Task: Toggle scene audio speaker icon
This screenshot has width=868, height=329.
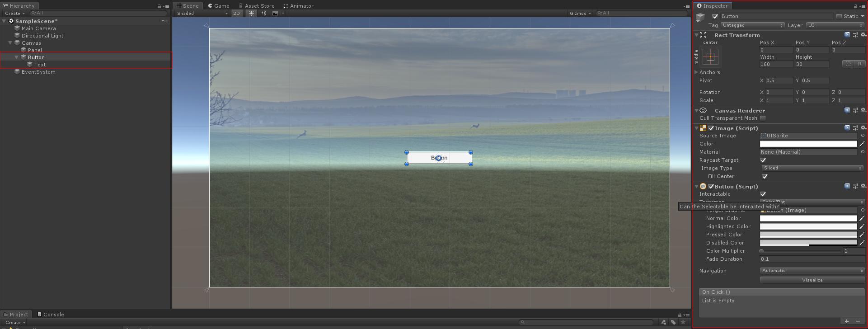Action: [x=263, y=13]
